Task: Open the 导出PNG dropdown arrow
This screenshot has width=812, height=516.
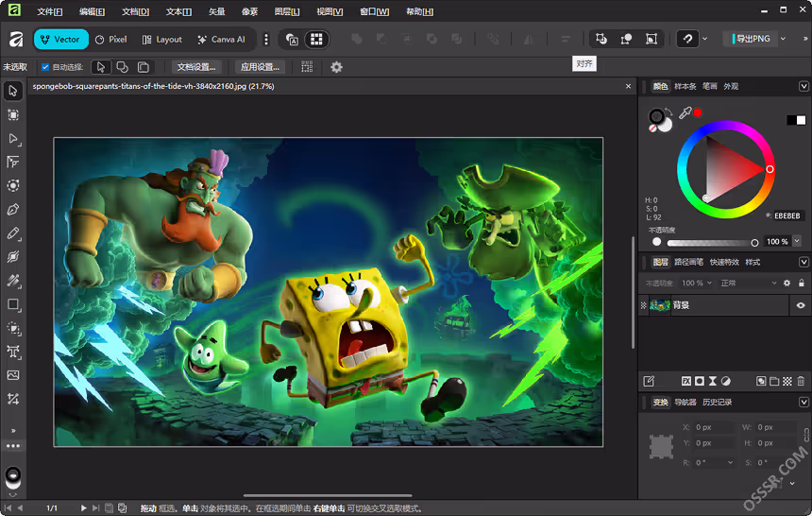Action: pyautogui.click(x=783, y=39)
